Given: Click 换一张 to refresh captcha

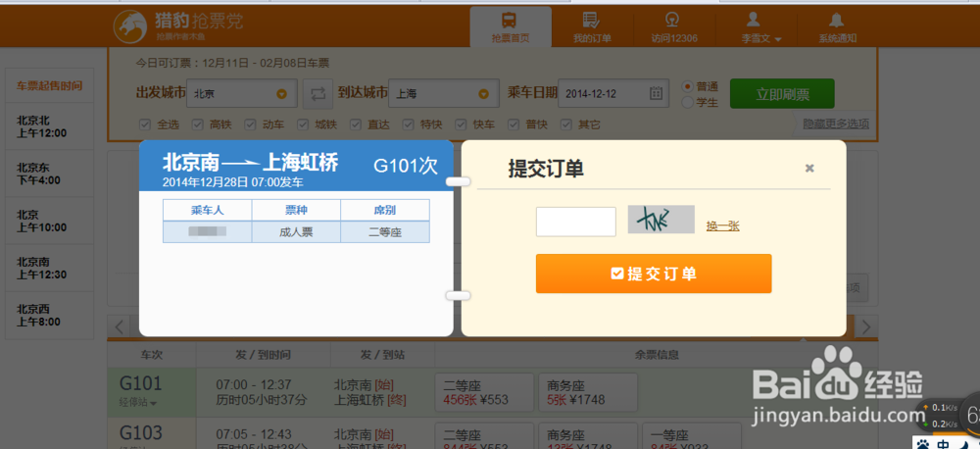Looking at the screenshot, I should (722, 225).
